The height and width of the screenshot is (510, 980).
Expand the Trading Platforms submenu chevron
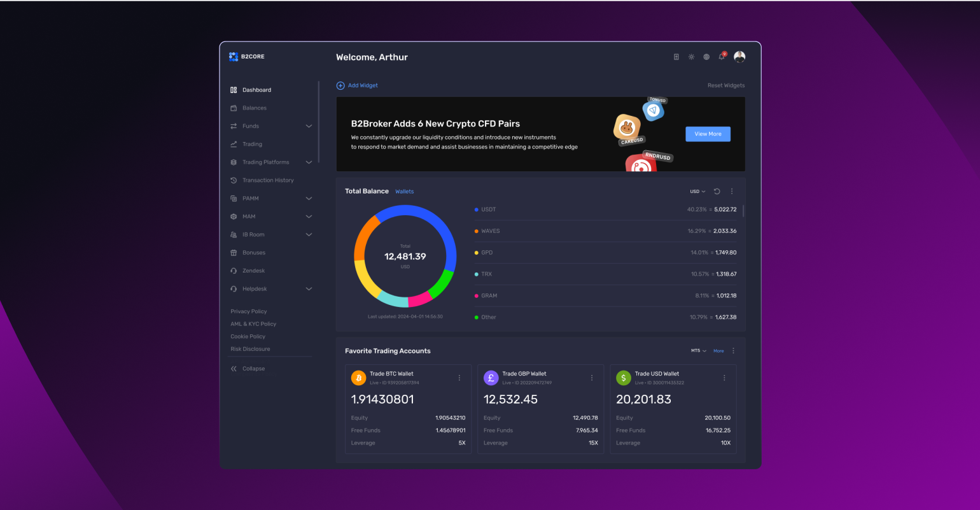point(309,162)
